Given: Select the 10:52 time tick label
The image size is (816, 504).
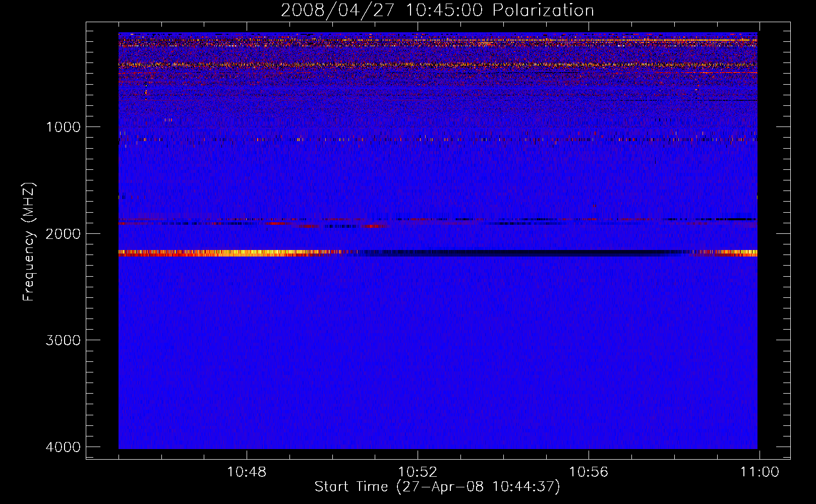Looking at the screenshot, I should 418,472.
